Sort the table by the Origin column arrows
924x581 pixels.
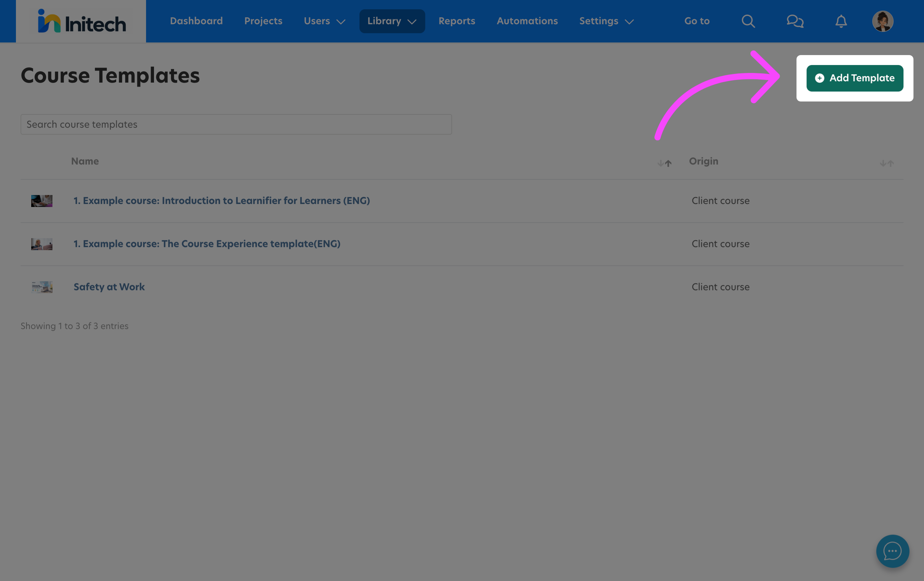point(886,163)
